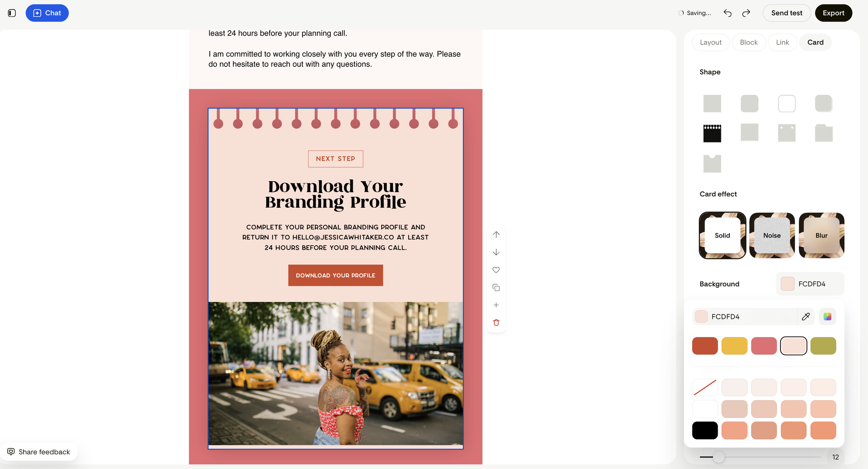Viewport: 868px width, 469px height.
Task: Click the slider handle beside value 12
Action: pos(719,457)
